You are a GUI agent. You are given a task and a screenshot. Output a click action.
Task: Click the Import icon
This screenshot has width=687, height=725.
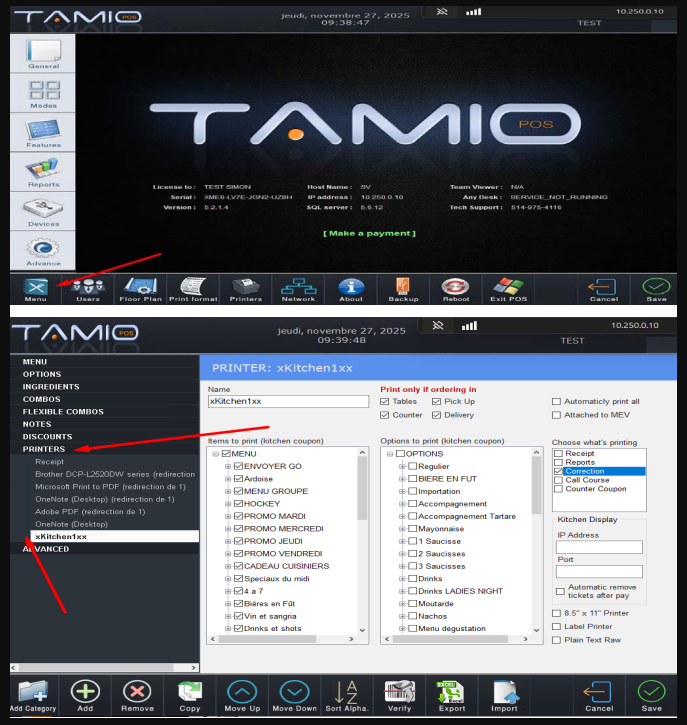504,696
